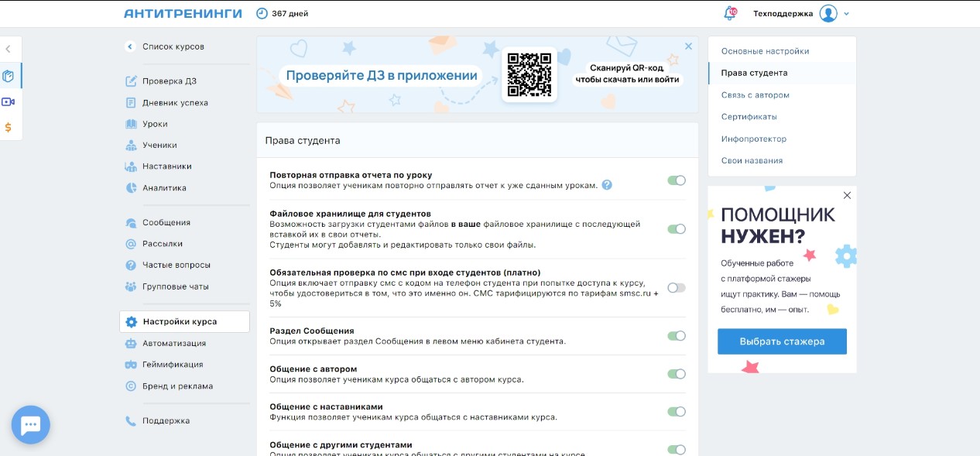This screenshot has height=456, width=980.
Task: Click the Выбрать стажера button
Action: point(782,341)
